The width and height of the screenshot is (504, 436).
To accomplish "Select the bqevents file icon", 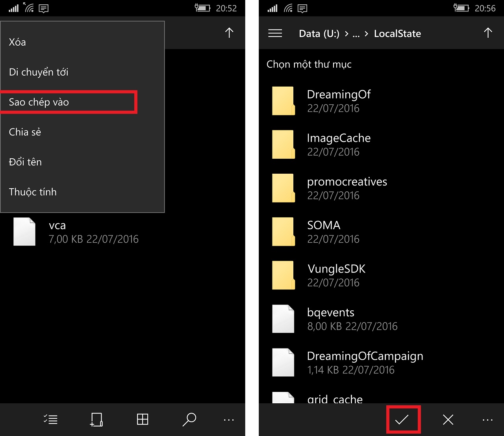I will click(x=283, y=319).
